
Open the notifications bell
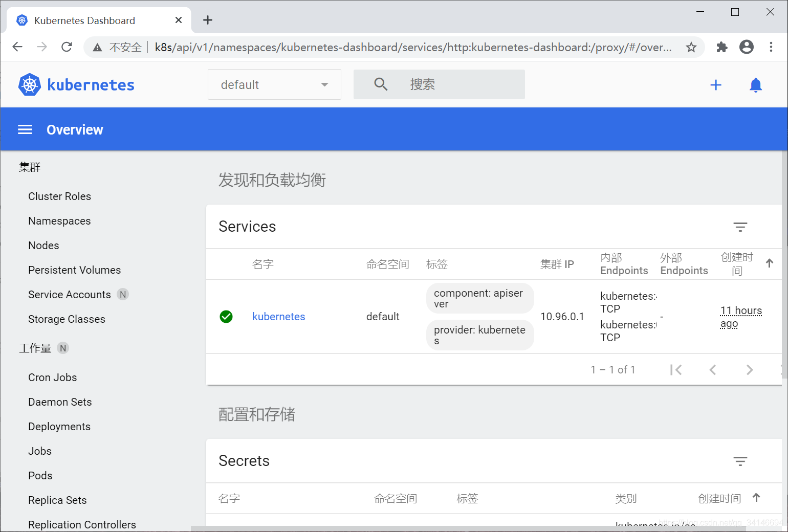click(756, 85)
